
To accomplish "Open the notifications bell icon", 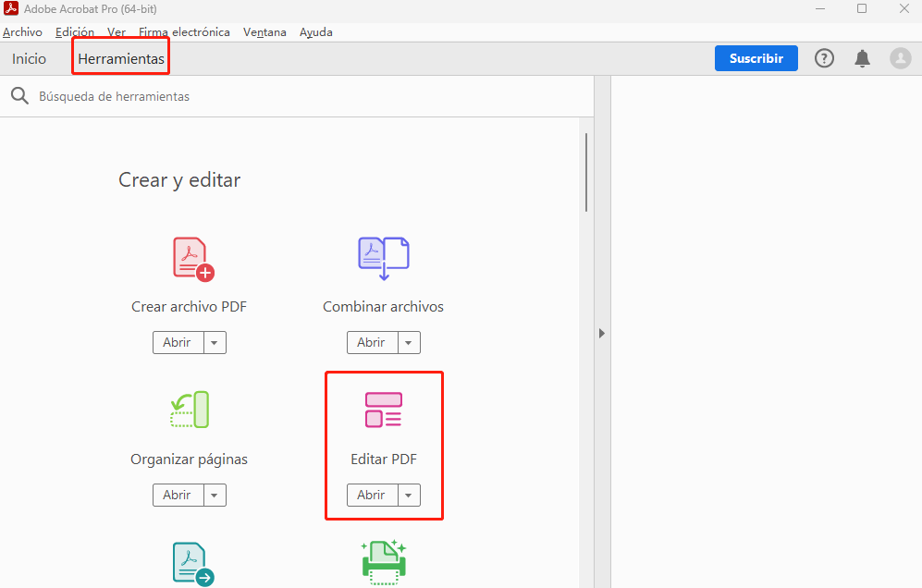I will click(862, 58).
